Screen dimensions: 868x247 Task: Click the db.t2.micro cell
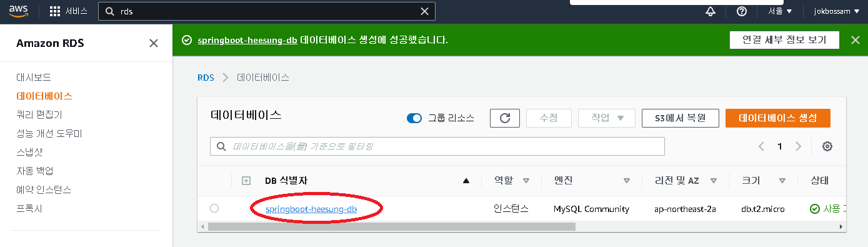click(762, 209)
